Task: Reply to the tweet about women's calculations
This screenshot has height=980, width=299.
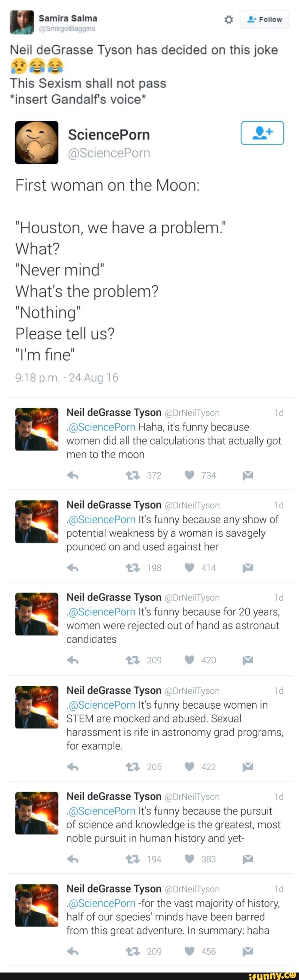Action: [72, 475]
